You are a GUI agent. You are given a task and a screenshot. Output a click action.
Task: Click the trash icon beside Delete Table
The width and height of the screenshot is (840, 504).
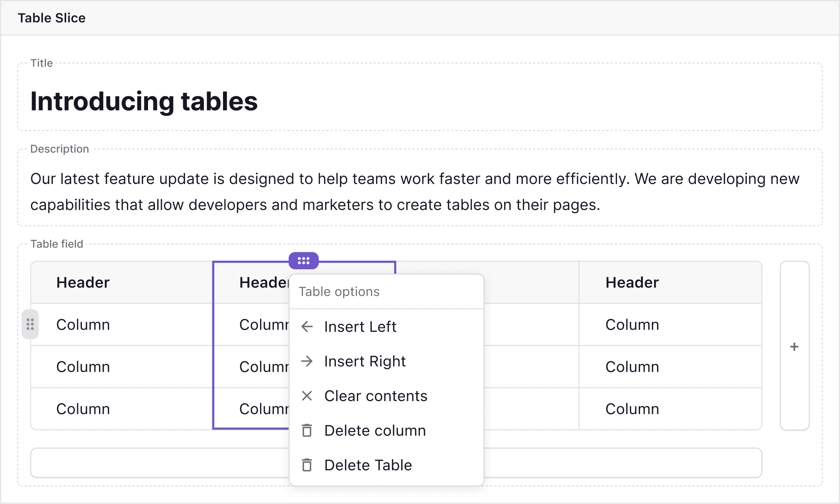tap(307, 465)
